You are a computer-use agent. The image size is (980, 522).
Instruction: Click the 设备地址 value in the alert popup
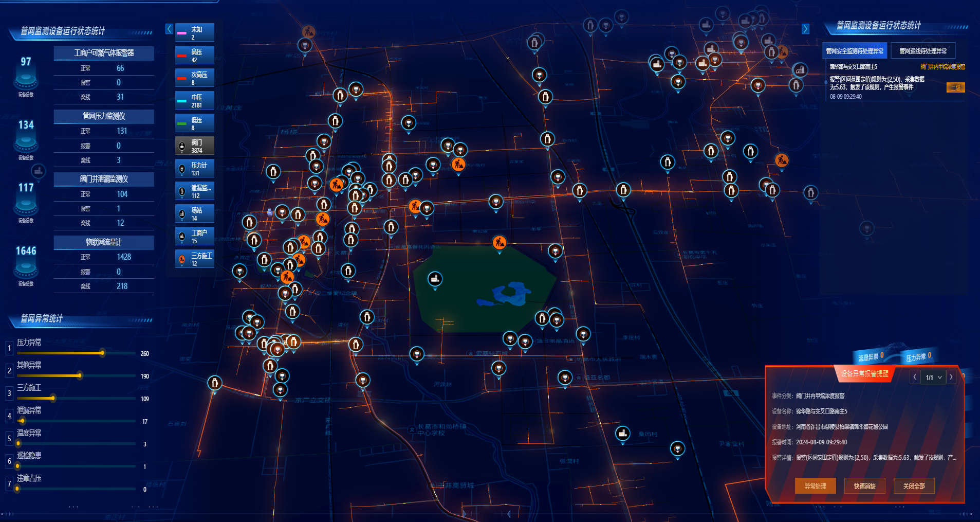click(x=842, y=427)
